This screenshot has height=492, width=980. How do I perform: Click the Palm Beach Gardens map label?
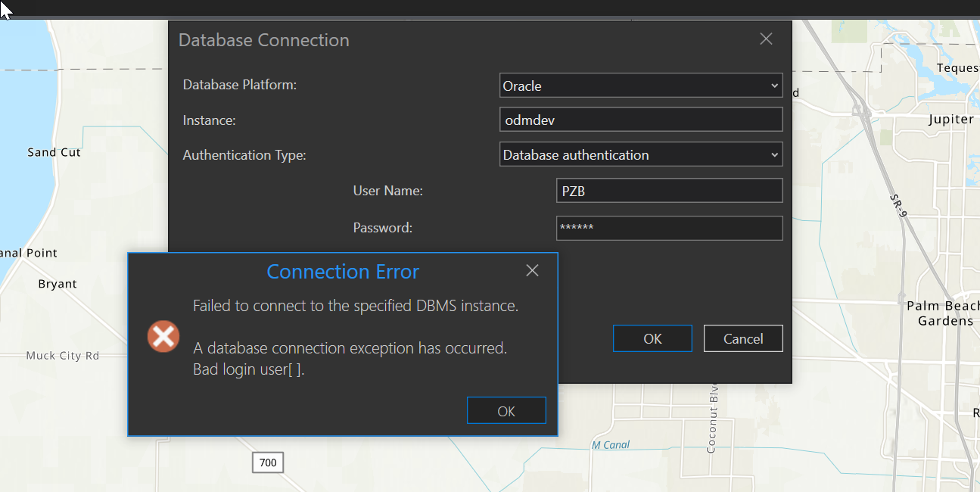pyautogui.click(x=943, y=313)
